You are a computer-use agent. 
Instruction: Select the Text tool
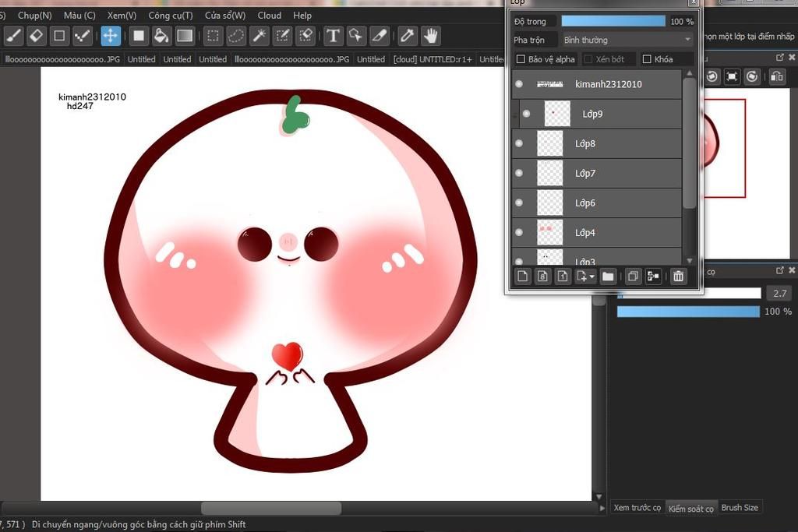[x=333, y=36]
